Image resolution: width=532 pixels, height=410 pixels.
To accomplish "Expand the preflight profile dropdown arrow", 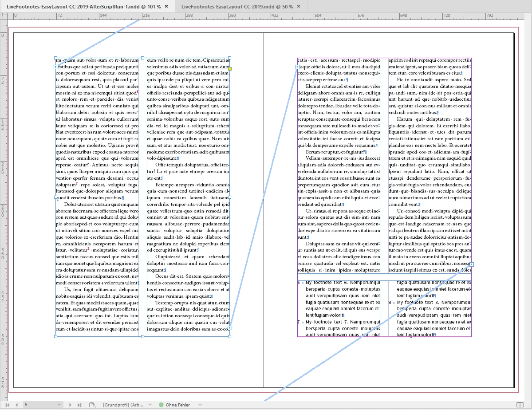I will click(x=150, y=405).
